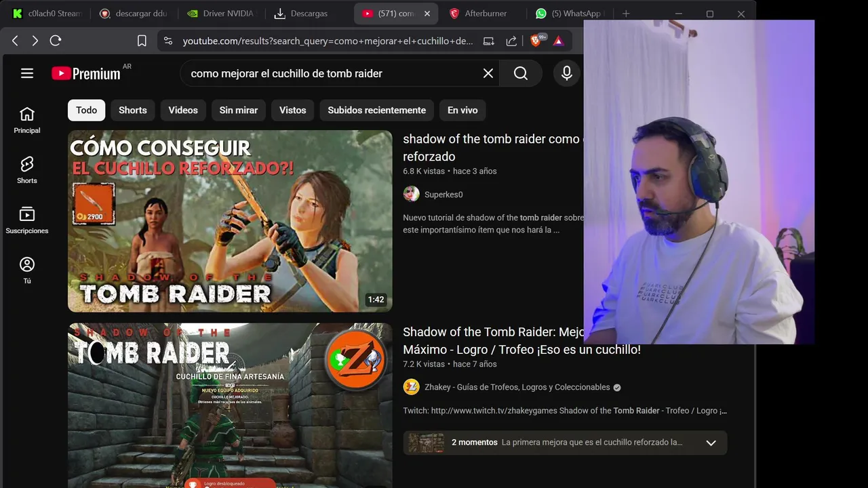Expand the 2 momentos chevron
The height and width of the screenshot is (488, 868).
[x=711, y=443]
